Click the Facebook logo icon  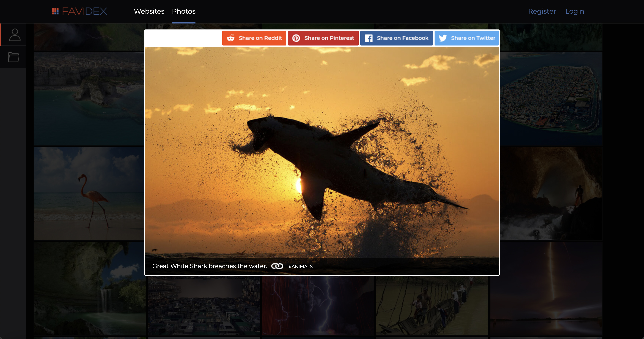tap(369, 38)
